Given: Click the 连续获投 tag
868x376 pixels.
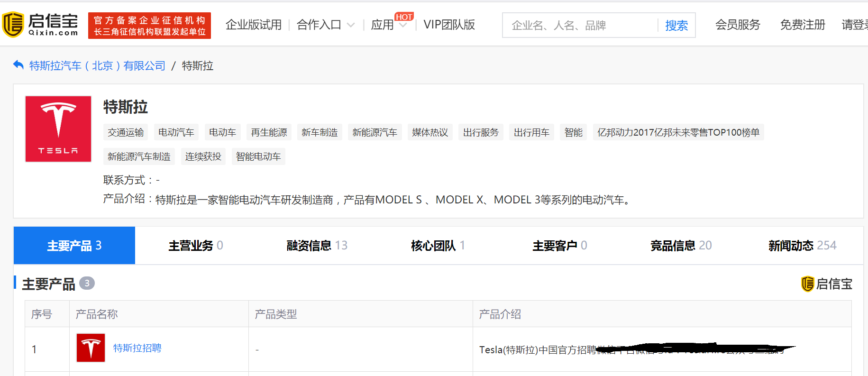Looking at the screenshot, I should [x=203, y=156].
